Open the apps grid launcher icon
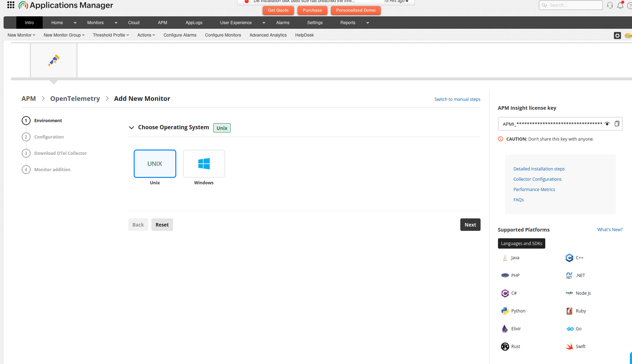 pyautogui.click(x=11, y=5)
